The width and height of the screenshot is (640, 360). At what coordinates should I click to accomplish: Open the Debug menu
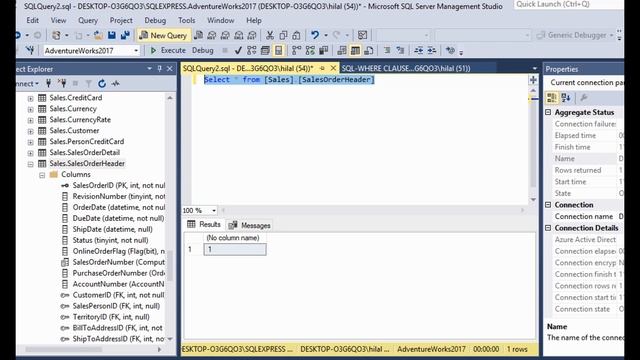click(x=155, y=20)
